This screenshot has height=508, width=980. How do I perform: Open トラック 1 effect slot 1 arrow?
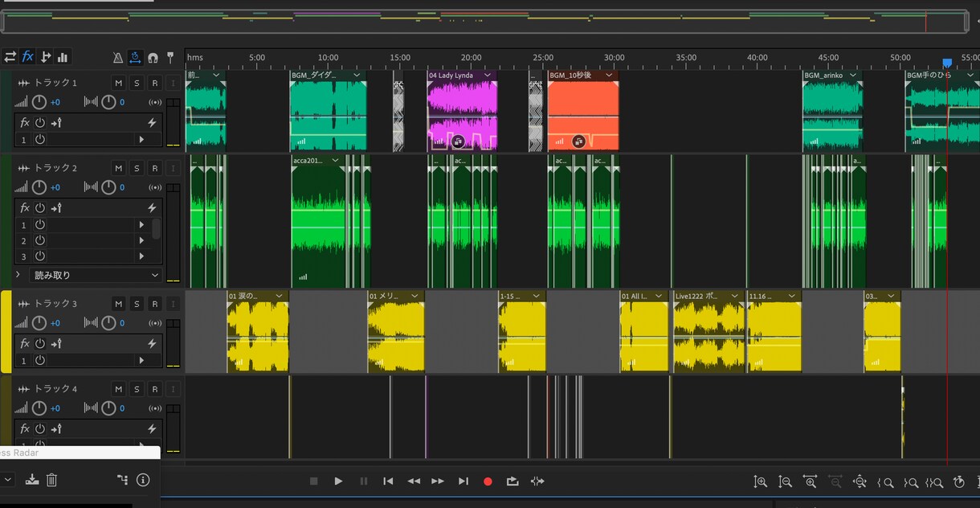coord(142,139)
